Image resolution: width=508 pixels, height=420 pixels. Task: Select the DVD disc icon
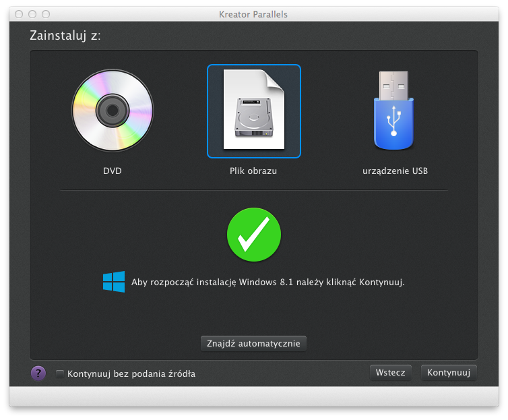pos(112,111)
